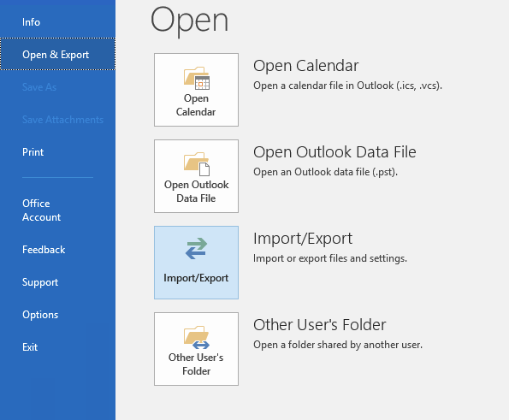The image size is (509, 420).
Task: Click 'Open an Outlook data file (.pst).' text
Action: [x=326, y=172]
